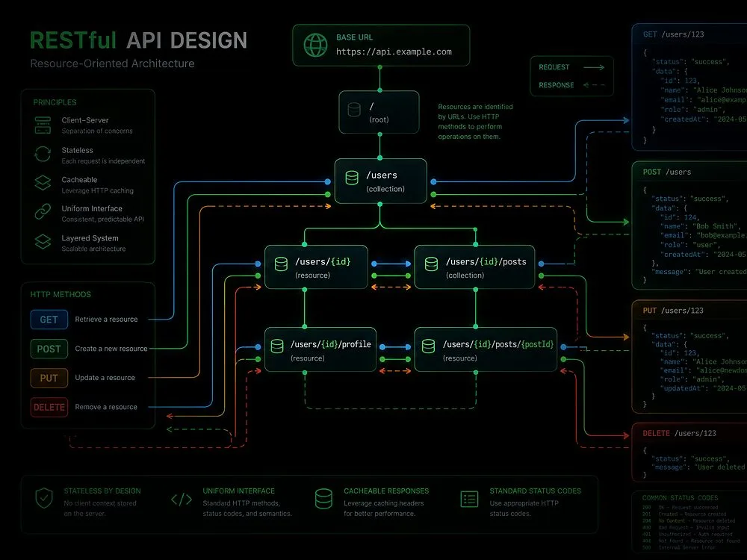This screenshot has height=560, width=747.
Task: Click the database icon beside Cacheable Responses
Action: click(x=323, y=499)
